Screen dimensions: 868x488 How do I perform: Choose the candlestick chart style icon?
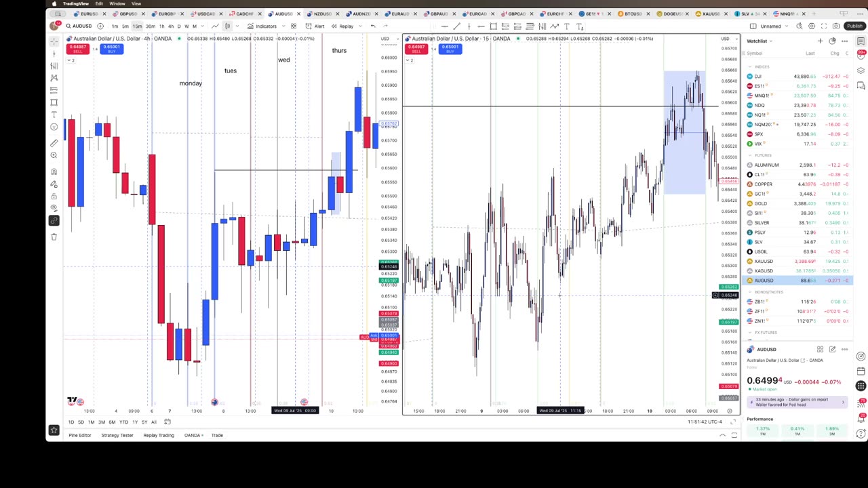point(227,26)
